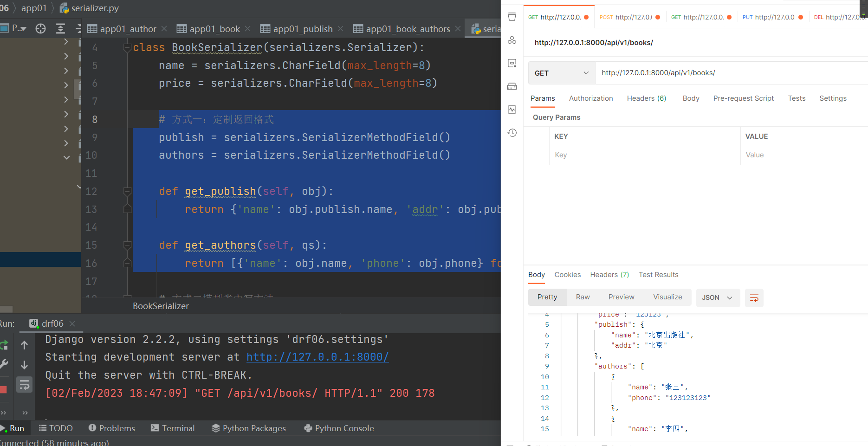Open response Headers (7) tab
Screen dimensions: 868x446
(x=609, y=275)
